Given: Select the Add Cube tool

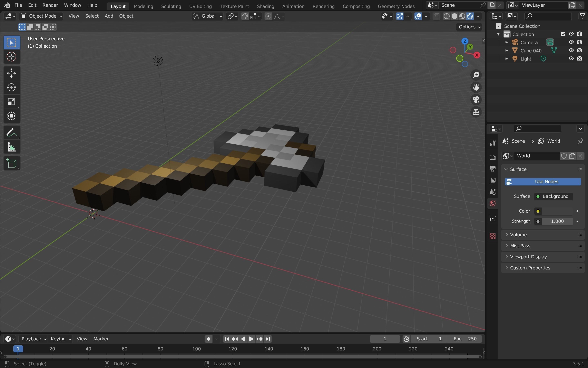Looking at the screenshot, I should pyautogui.click(x=11, y=163).
